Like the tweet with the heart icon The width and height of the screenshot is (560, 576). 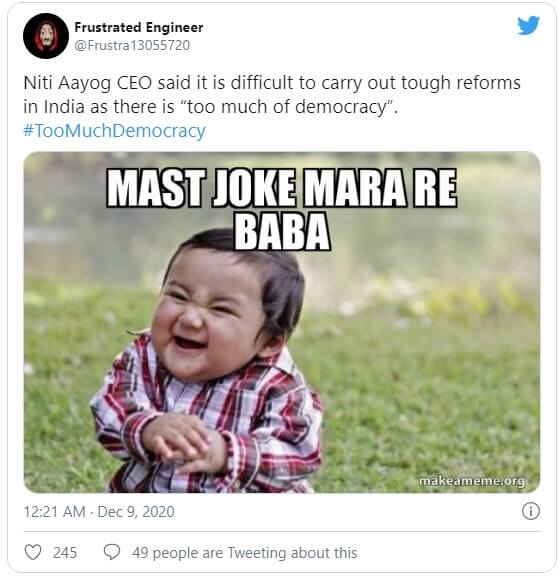(x=33, y=552)
